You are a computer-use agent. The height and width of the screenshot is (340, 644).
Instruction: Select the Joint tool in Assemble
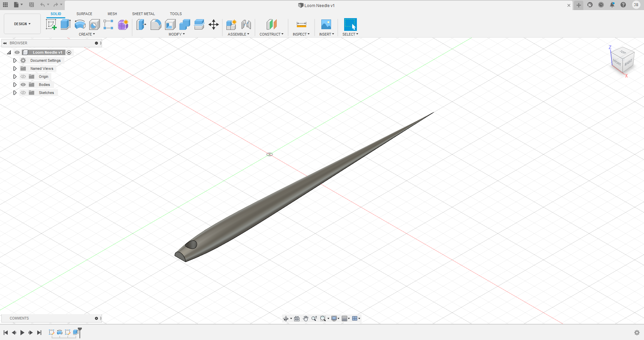point(246,25)
